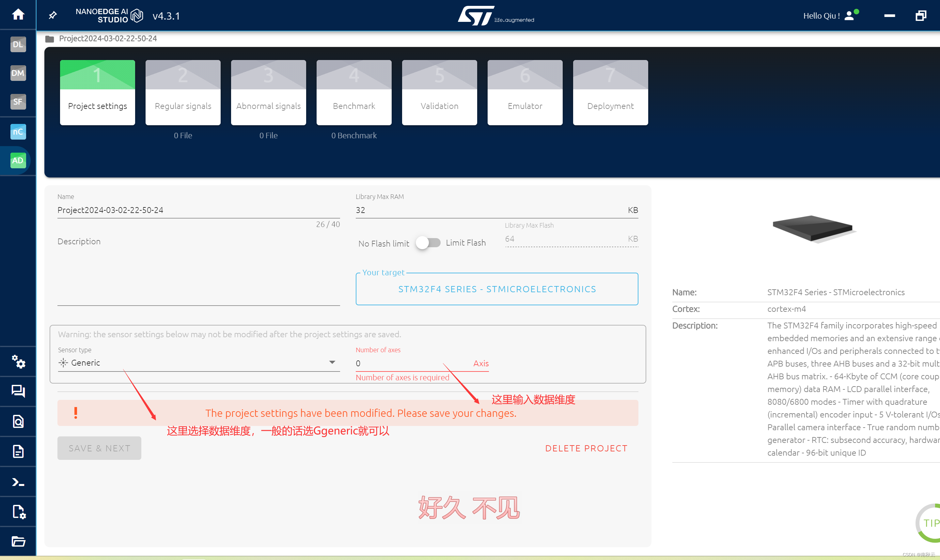The height and width of the screenshot is (560, 940).
Task: Click the pin icon near the logo
Action: click(x=53, y=15)
